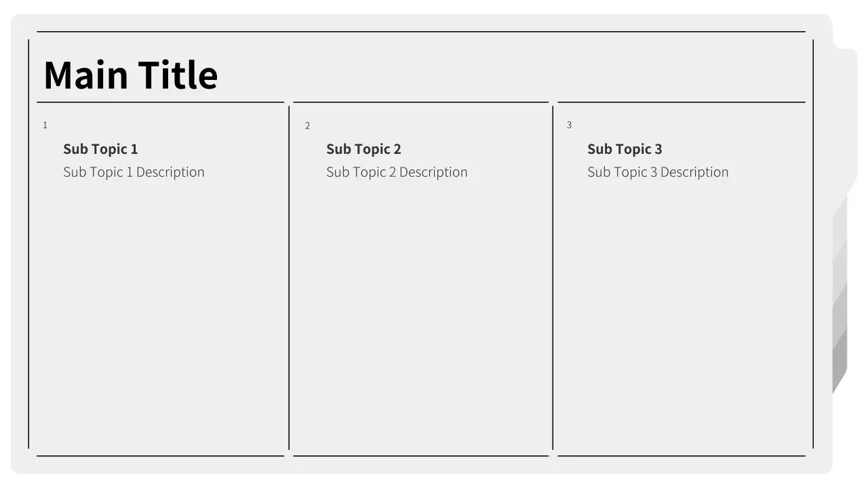Viewport: 868px width, 488px height.
Task: Click the Main Title heading text
Action: coord(130,75)
